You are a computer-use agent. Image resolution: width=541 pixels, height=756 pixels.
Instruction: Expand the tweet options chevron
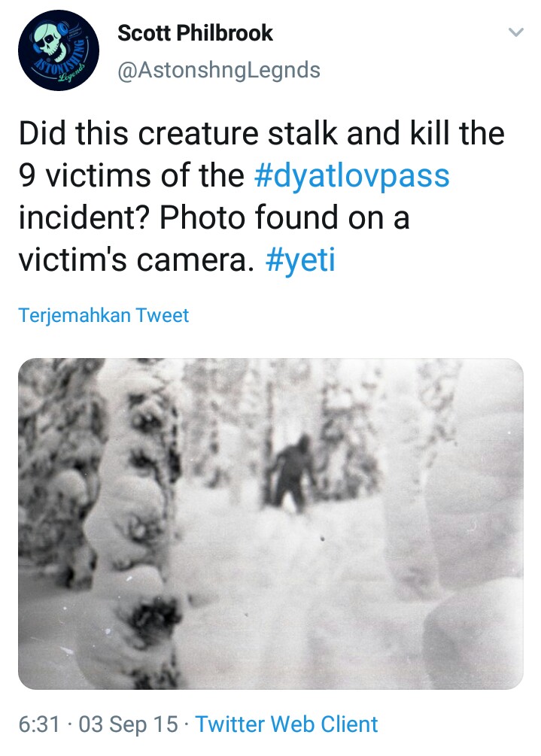click(515, 33)
